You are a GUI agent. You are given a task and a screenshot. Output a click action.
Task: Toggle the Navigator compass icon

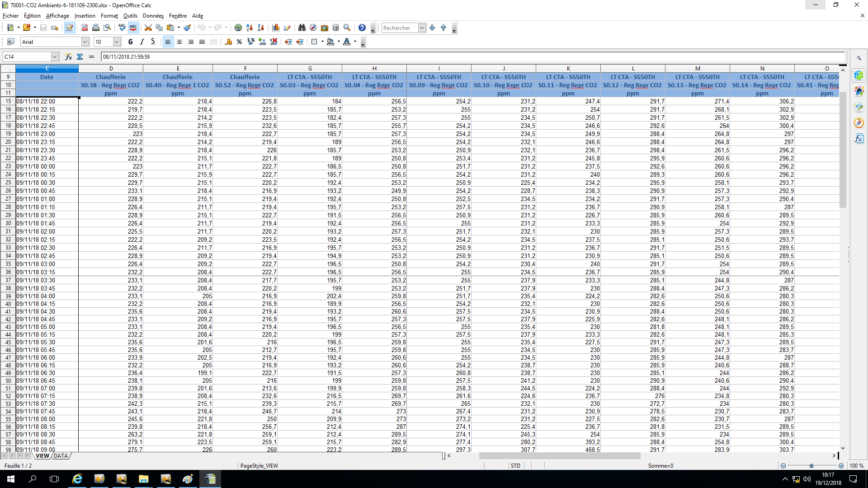coord(313,28)
